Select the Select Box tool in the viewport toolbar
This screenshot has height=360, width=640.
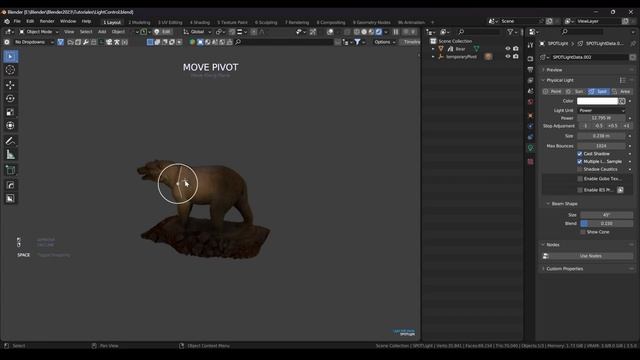pos(10,56)
